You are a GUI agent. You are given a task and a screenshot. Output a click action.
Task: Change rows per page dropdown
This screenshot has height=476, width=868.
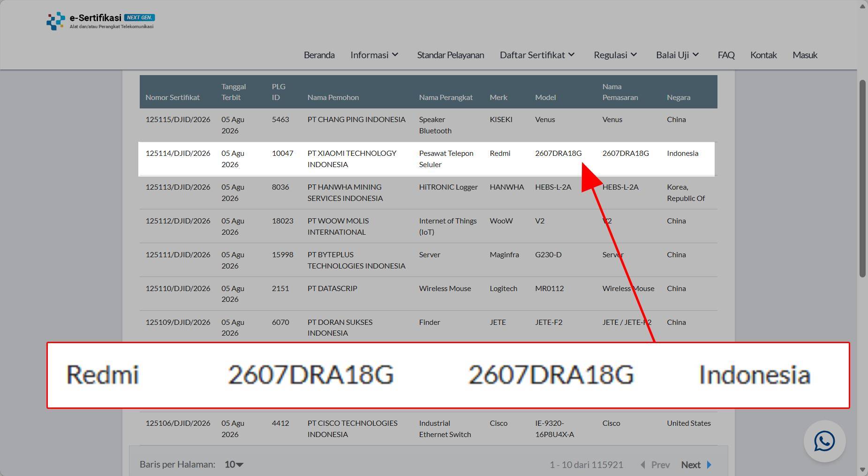(x=234, y=464)
